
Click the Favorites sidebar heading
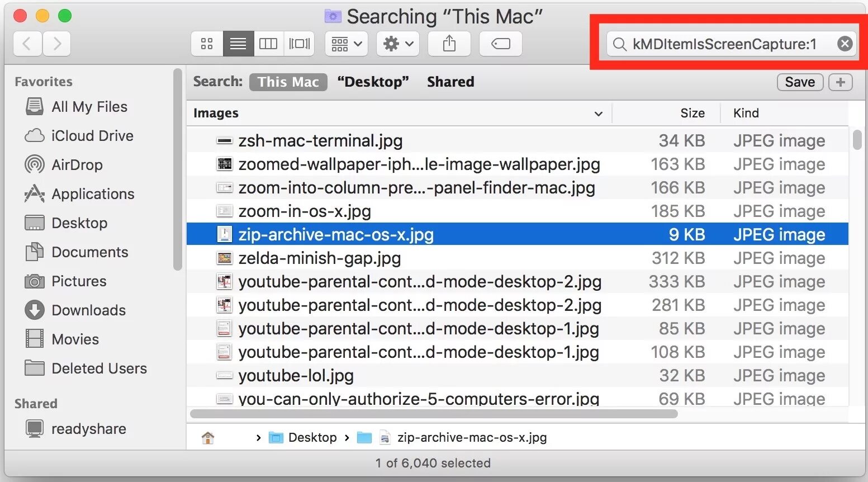click(x=44, y=82)
